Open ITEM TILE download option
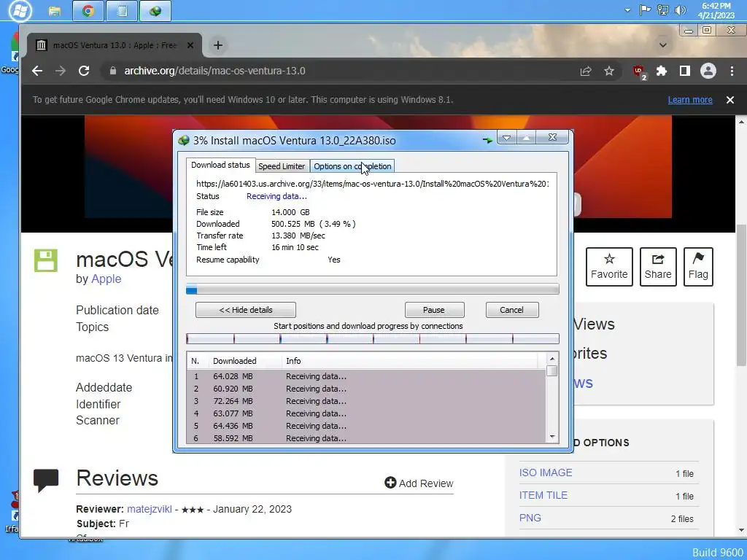The image size is (747, 560). [x=543, y=495]
